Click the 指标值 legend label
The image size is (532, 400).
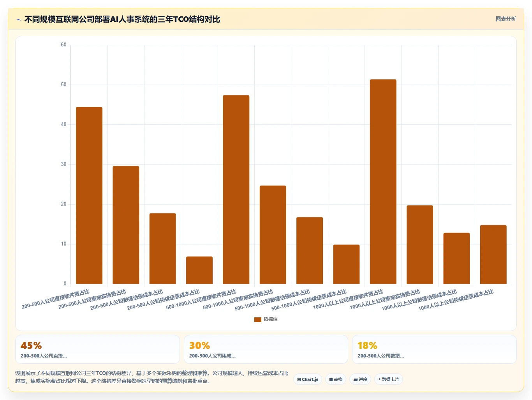click(271, 319)
